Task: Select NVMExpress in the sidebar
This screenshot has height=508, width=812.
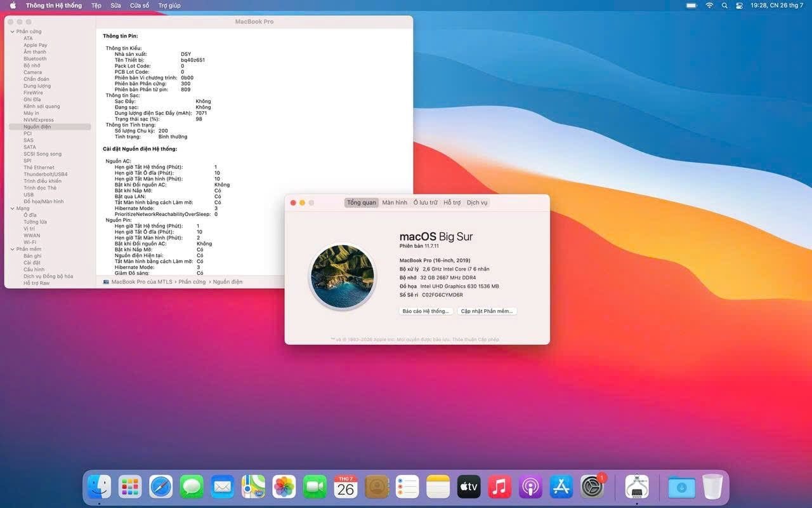Action: (x=39, y=120)
